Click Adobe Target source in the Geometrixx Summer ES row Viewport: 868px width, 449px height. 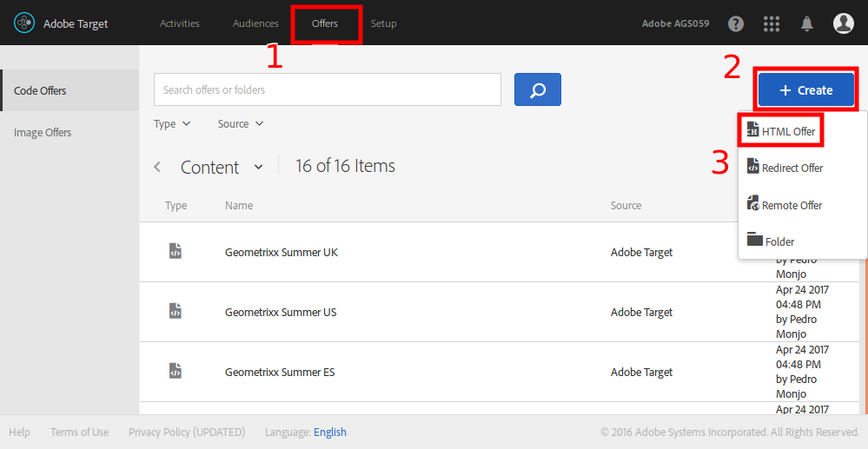pyautogui.click(x=641, y=372)
